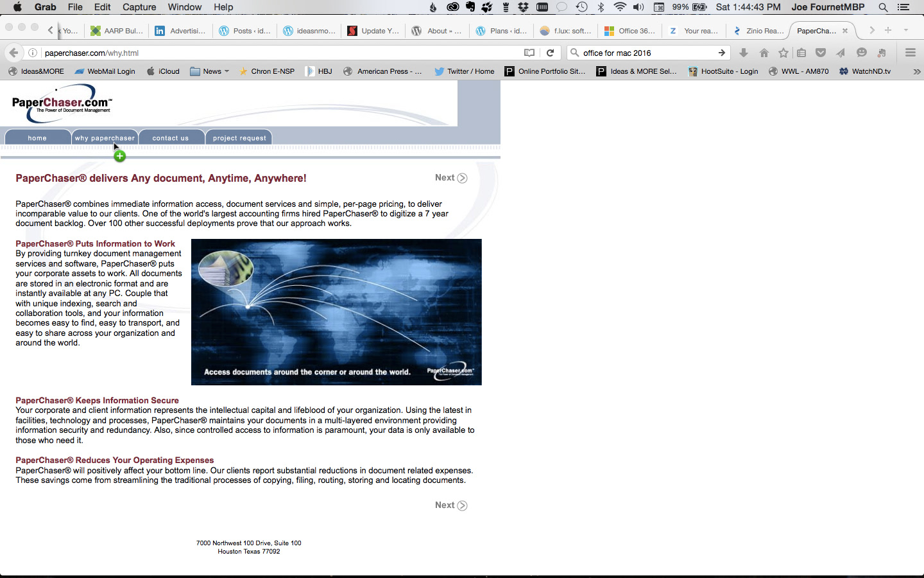This screenshot has width=924, height=578.
Task: Go to the Firefox home page icon
Action: [764, 53]
